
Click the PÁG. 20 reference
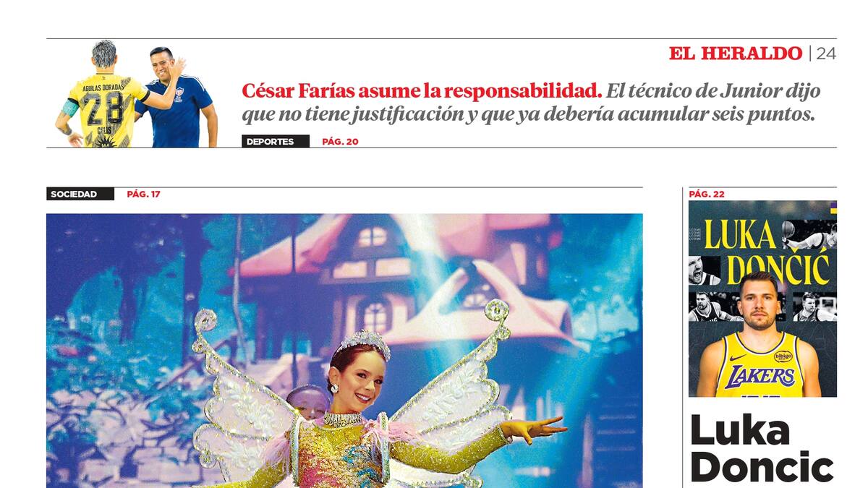[x=340, y=142]
